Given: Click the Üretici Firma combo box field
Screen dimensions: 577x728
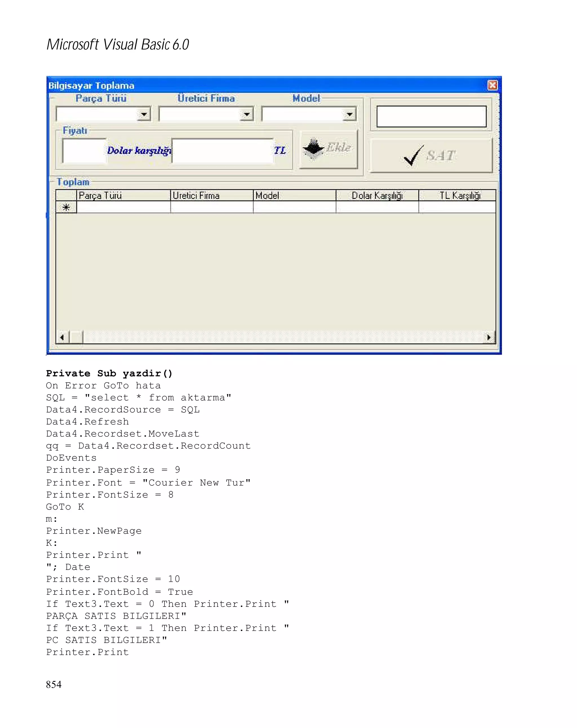Looking at the screenshot, I should click(x=206, y=114).
